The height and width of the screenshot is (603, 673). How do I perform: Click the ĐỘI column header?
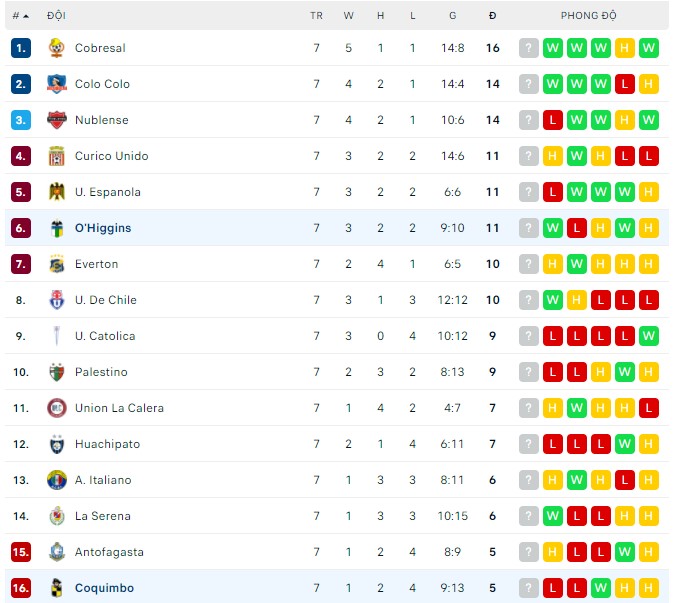[56, 16]
